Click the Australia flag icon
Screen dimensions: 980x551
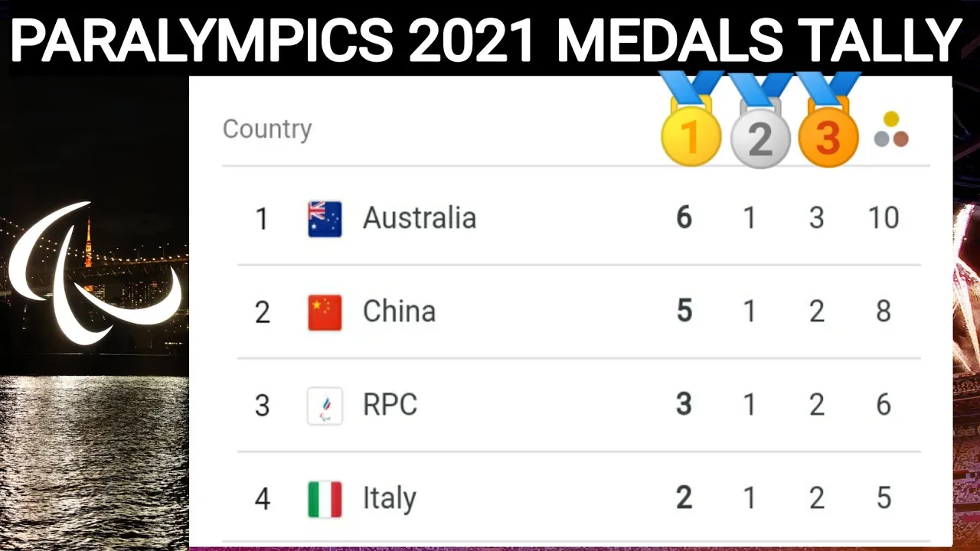325,219
